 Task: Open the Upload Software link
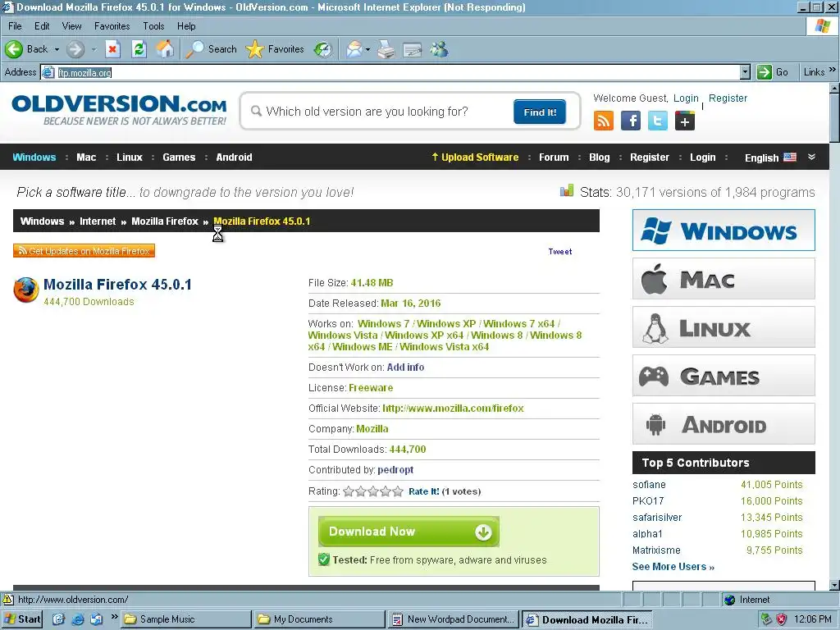coord(475,157)
